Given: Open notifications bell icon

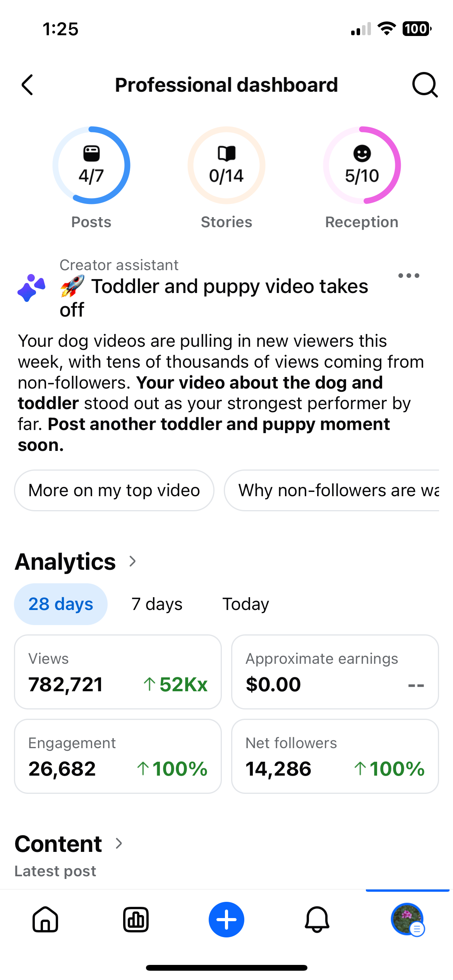Looking at the screenshot, I should (x=317, y=919).
